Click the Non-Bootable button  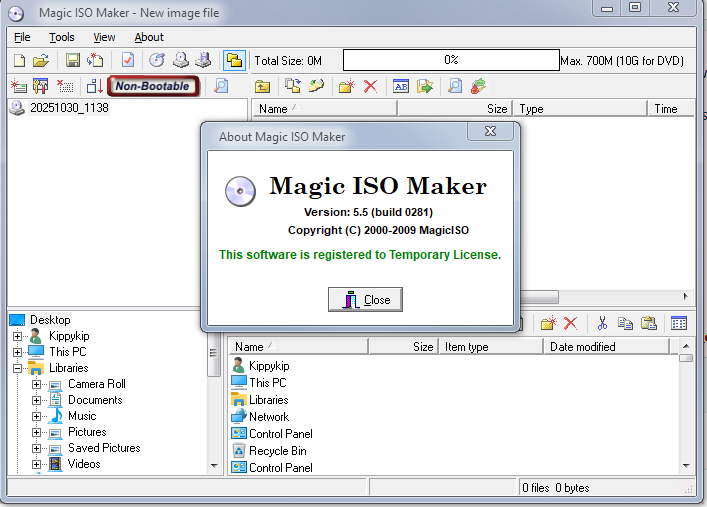[x=153, y=86]
